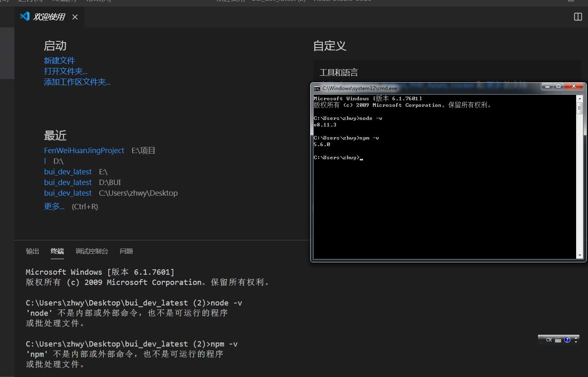Show more recent items via 更多...
Screen dimensions: 588x377
[x=54, y=206]
